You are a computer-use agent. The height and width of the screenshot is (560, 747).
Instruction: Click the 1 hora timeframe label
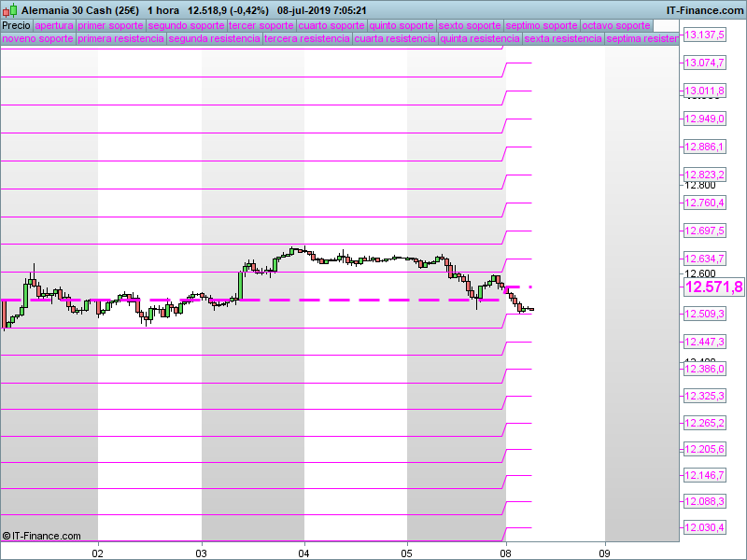pos(163,9)
